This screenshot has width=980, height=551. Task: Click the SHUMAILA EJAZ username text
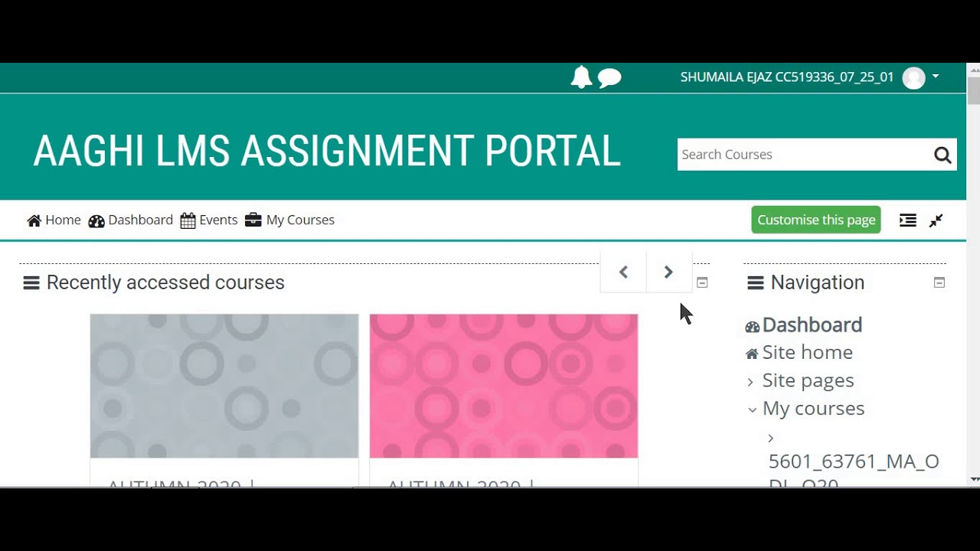(787, 77)
